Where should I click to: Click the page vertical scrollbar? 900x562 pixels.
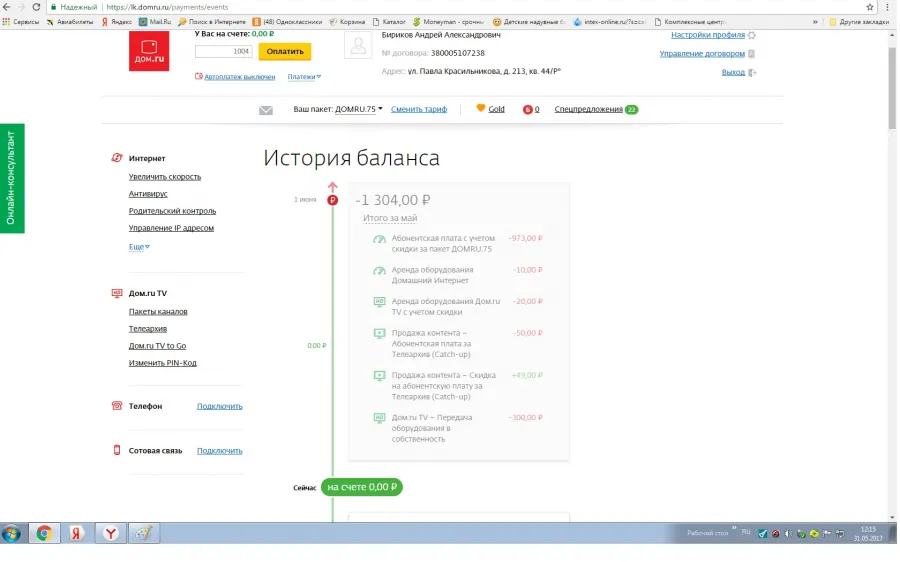pyautogui.click(x=892, y=89)
